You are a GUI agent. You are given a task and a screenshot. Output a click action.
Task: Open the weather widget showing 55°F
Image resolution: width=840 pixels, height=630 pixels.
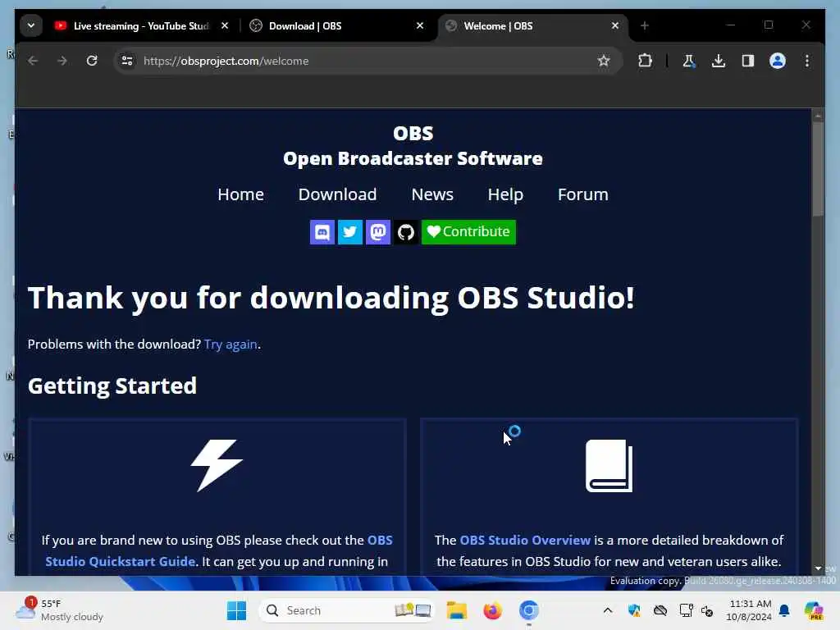click(59, 610)
